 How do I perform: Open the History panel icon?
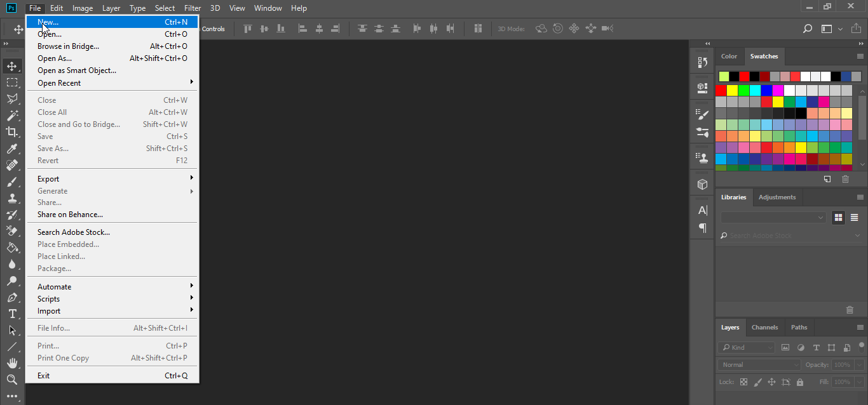click(x=702, y=62)
